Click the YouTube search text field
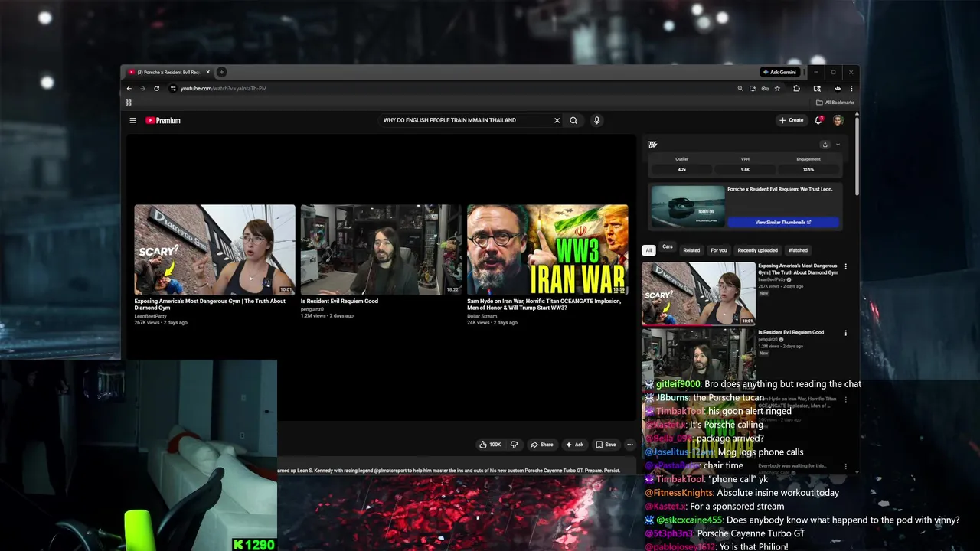The width and height of the screenshot is (980, 551). [x=465, y=120]
